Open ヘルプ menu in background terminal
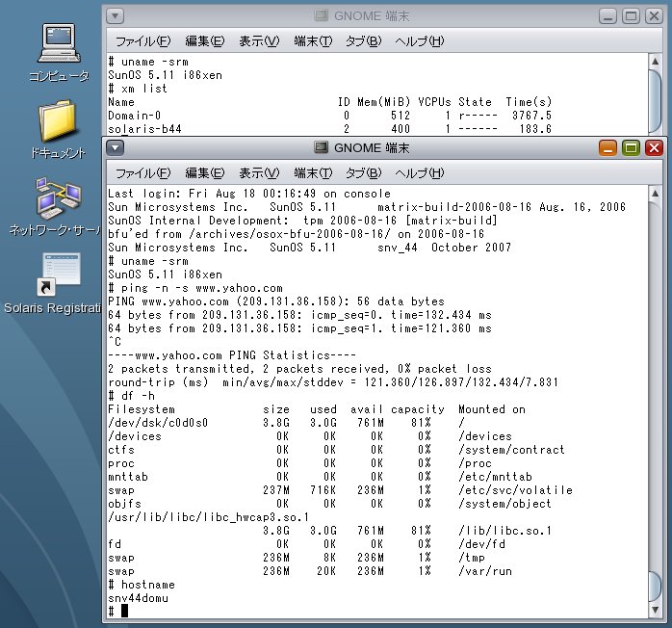 (420, 41)
